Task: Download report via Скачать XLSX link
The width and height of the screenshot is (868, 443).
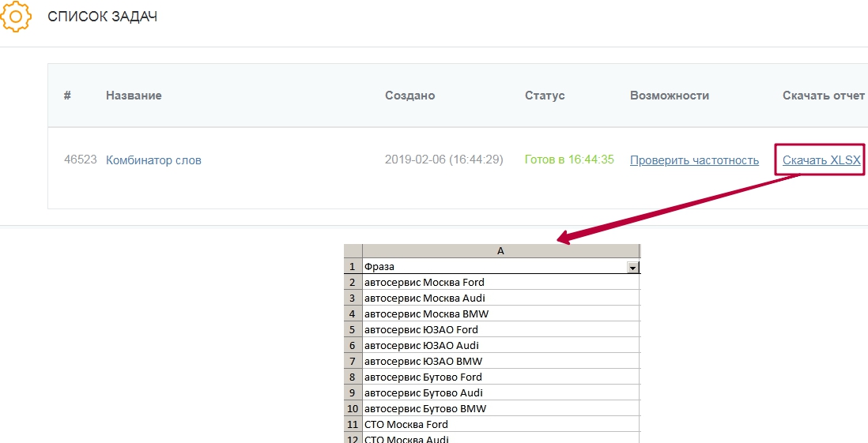Action: 821,160
